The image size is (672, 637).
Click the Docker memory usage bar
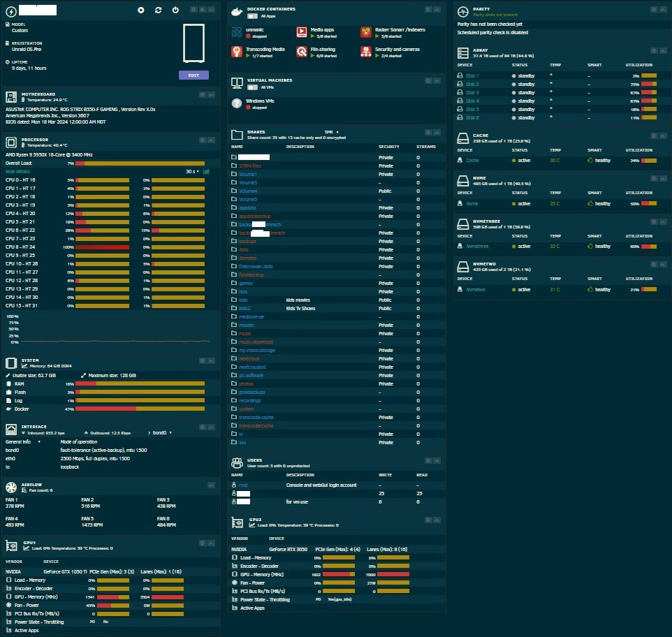coord(140,409)
